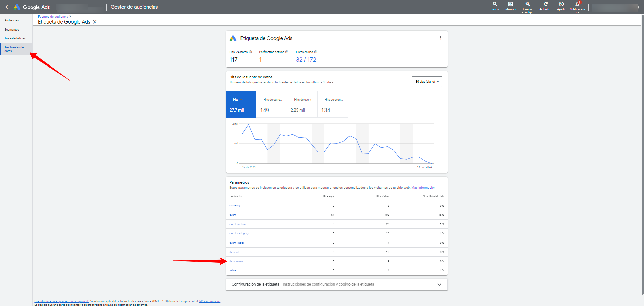Select Segmentos in the left sidebar
Screen dimensions: 644x306
pyautogui.click(x=12, y=30)
